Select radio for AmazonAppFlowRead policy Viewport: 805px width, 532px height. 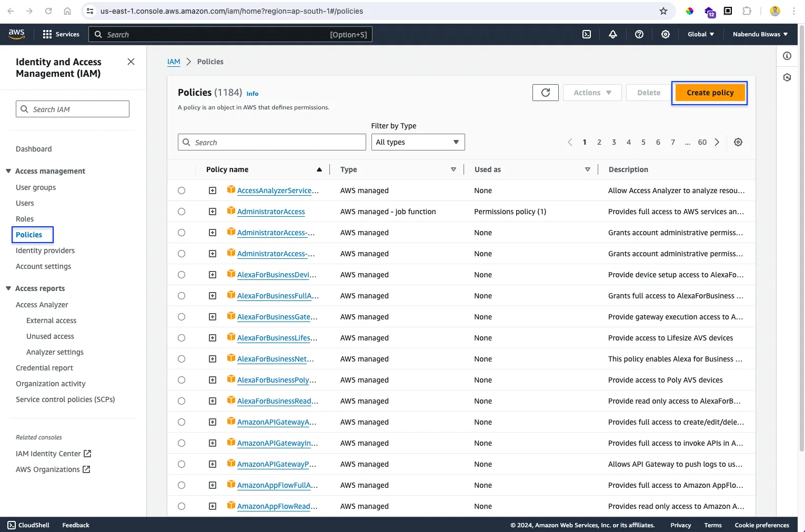(182, 506)
